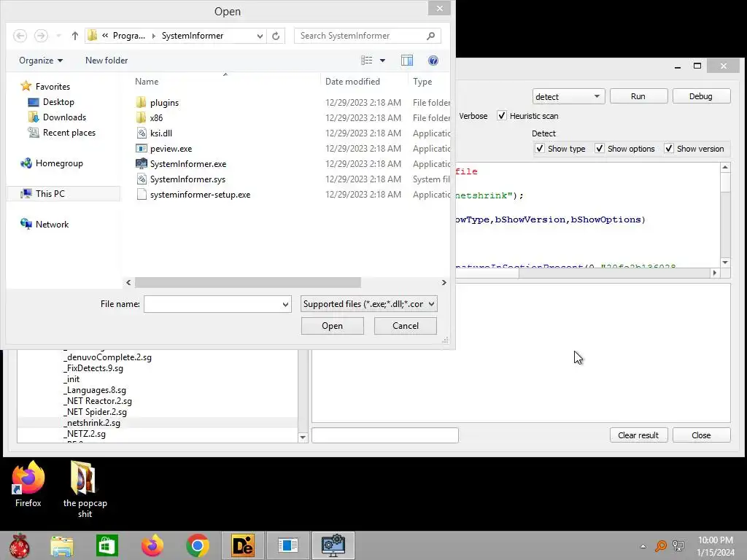Select peview.exe file

point(171,149)
